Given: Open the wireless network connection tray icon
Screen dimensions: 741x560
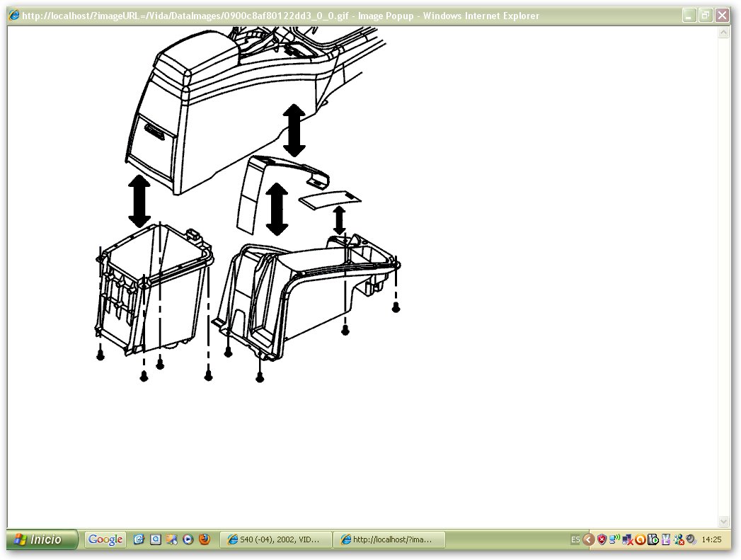Looking at the screenshot, I should (x=615, y=539).
